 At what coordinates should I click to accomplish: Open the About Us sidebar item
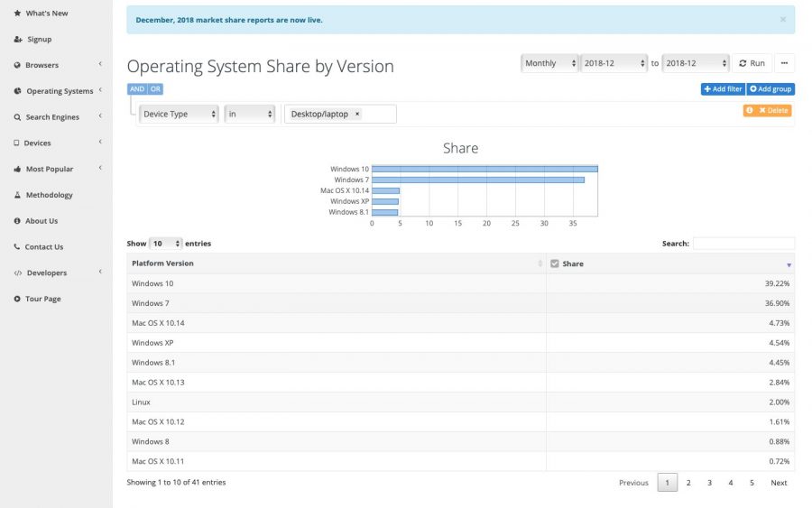42,220
